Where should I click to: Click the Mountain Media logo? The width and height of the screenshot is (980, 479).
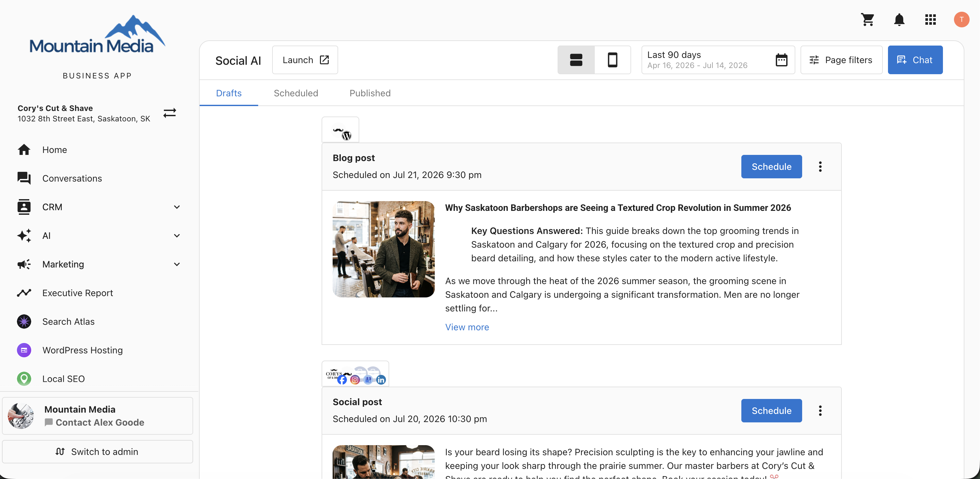click(98, 34)
